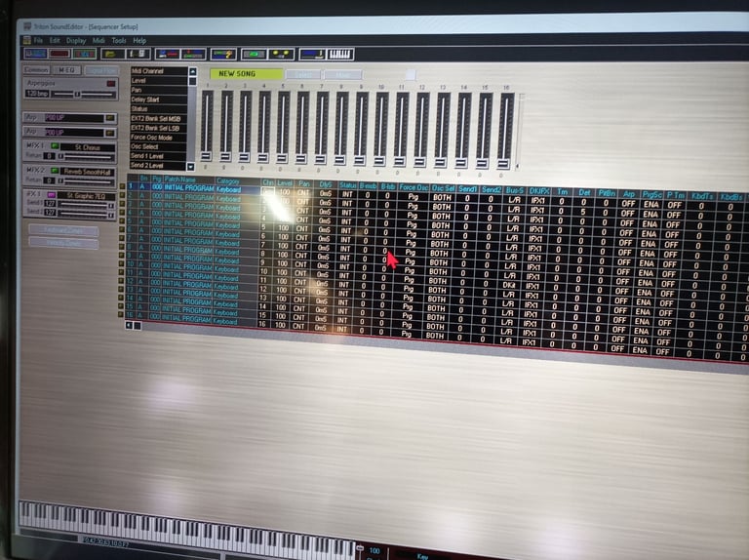Open the Display menu
Screen dimensions: 749x560
click(76, 41)
